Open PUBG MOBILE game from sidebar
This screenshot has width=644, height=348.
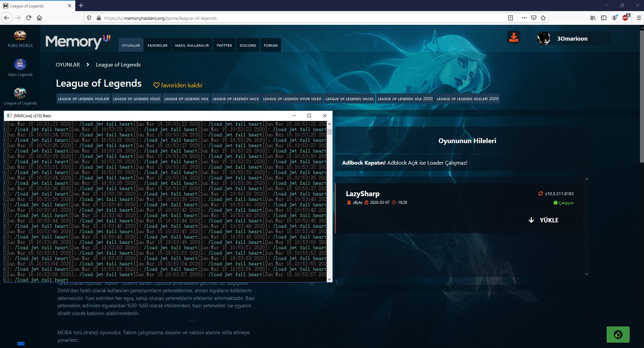[20, 39]
